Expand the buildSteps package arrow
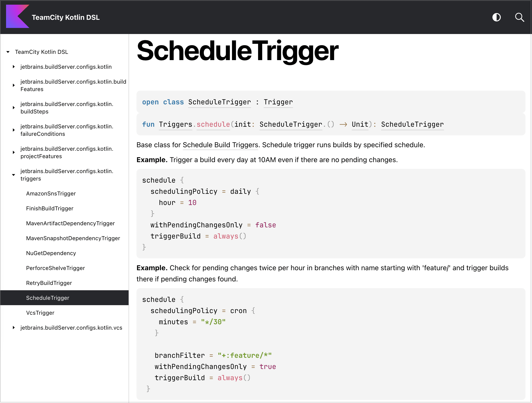Screen dimensions: 532x403 point(14,108)
